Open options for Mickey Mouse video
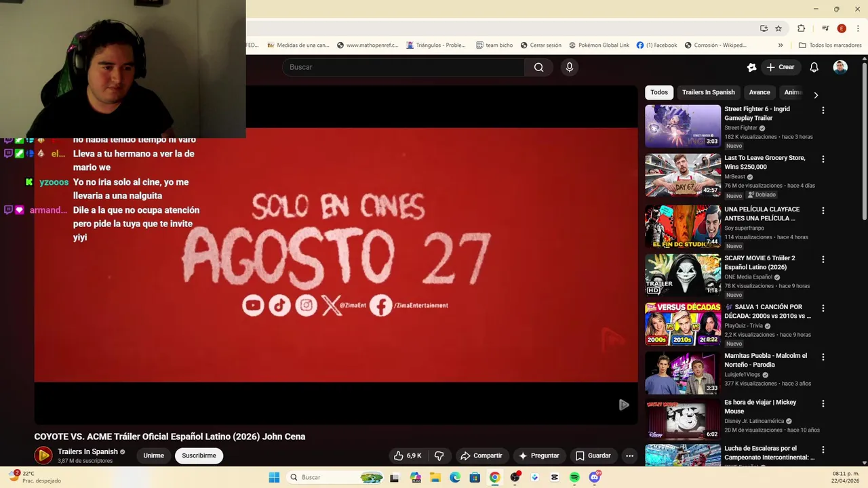868x488 pixels. tap(823, 403)
